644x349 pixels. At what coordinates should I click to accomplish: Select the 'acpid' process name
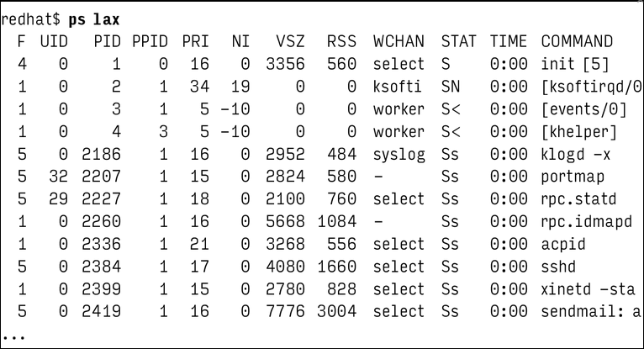[562, 244]
